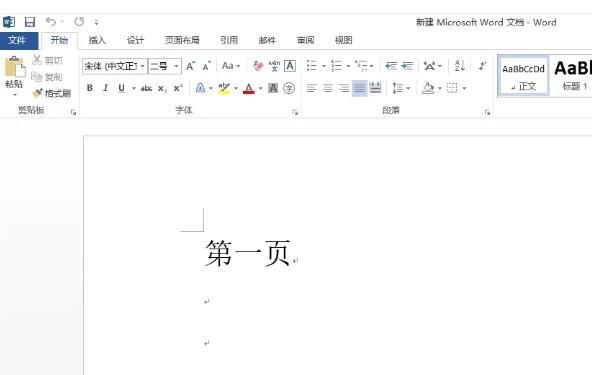Open the font name dropdown 宋体
The width and height of the screenshot is (592, 375).
click(143, 66)
